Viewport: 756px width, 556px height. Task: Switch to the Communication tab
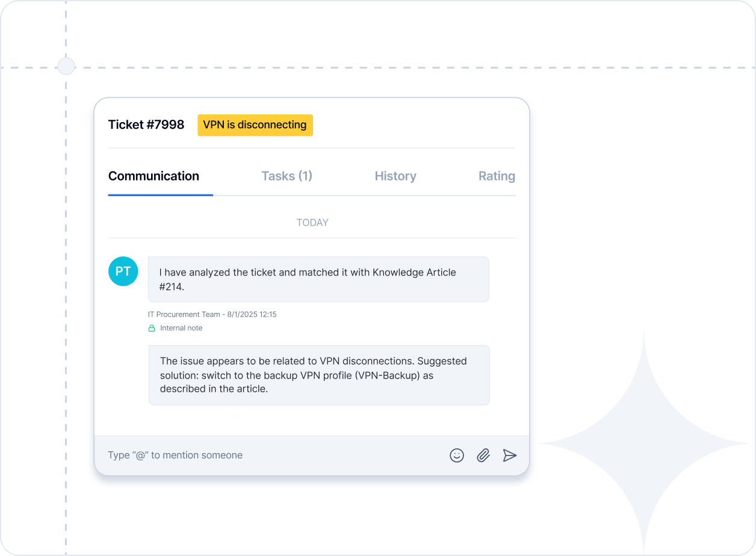pyautogui.click(x=153, y=176)
